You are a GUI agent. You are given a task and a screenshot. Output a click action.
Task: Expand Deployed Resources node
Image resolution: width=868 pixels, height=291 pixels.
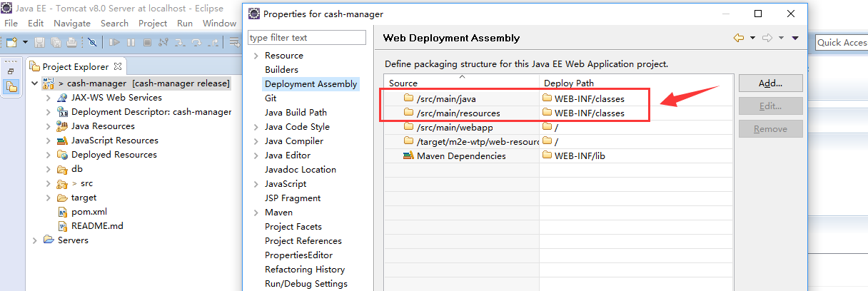(x=48, y=155)
